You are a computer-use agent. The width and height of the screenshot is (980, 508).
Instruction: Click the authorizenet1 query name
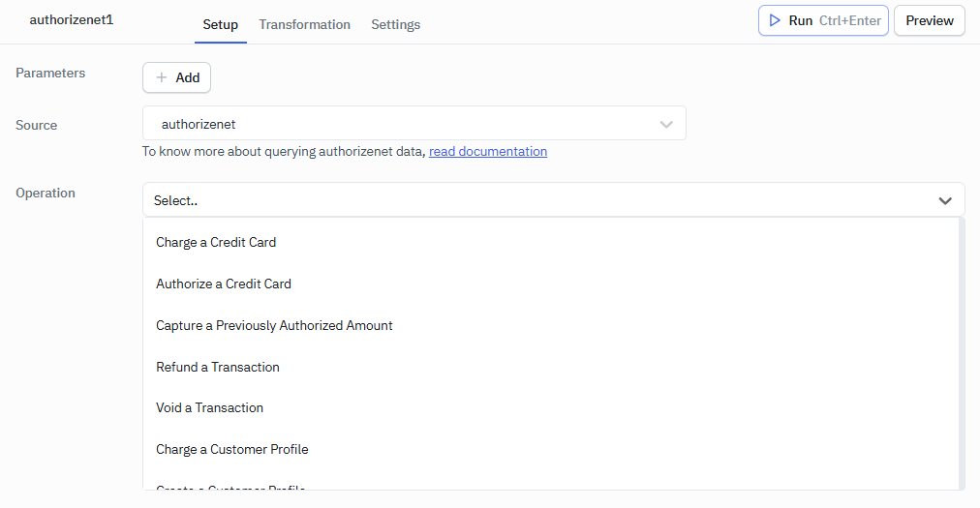(x=72, y=20)
